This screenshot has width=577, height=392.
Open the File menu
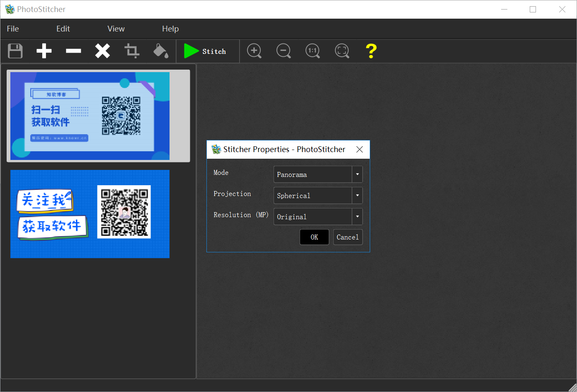[13, 29]
